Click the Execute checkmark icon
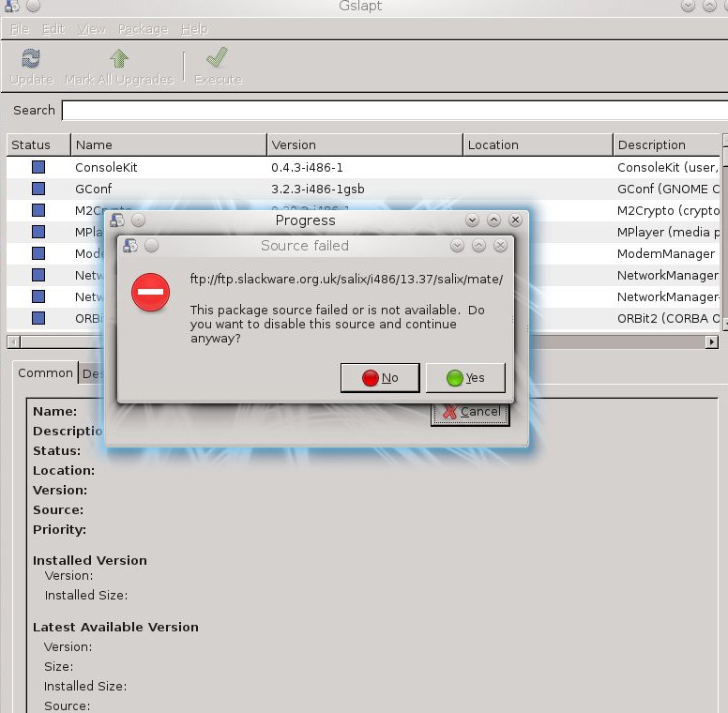This screenshot has height=713, width=728. 218,59
